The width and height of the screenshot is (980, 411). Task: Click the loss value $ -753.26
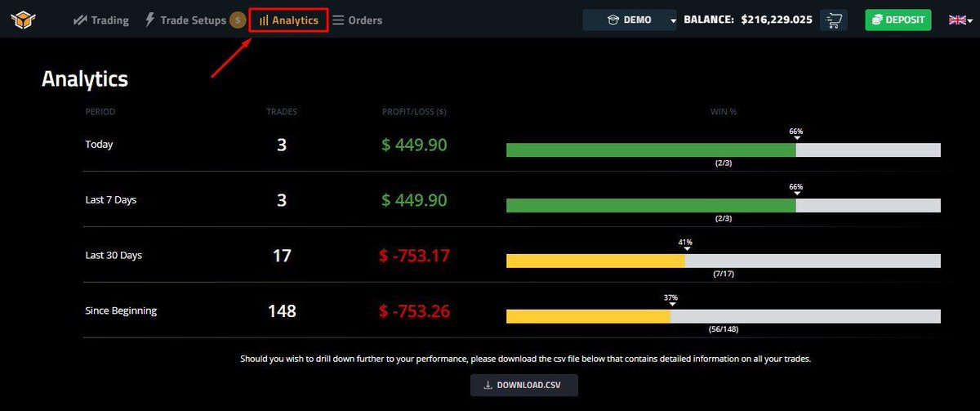[414, 311]
